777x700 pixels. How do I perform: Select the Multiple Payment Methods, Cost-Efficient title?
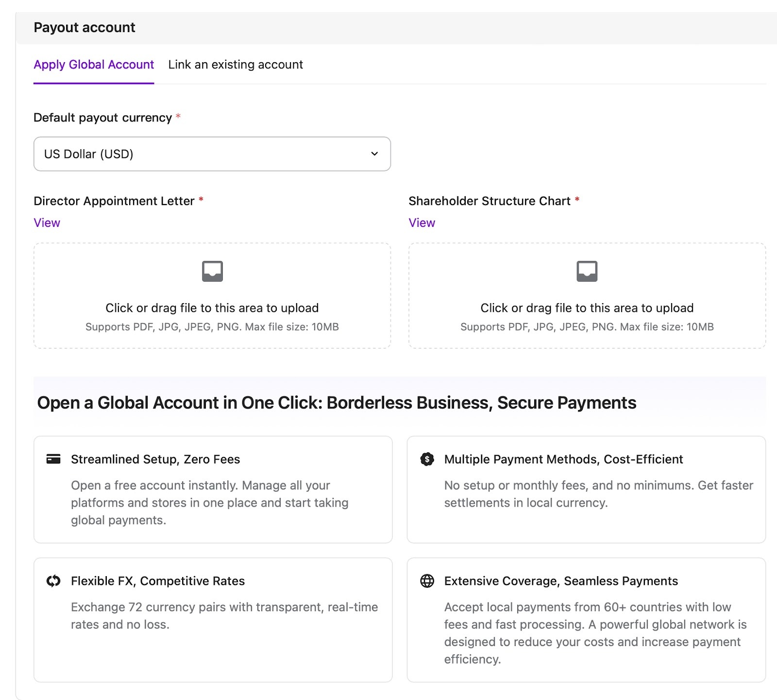pos(563,459)
